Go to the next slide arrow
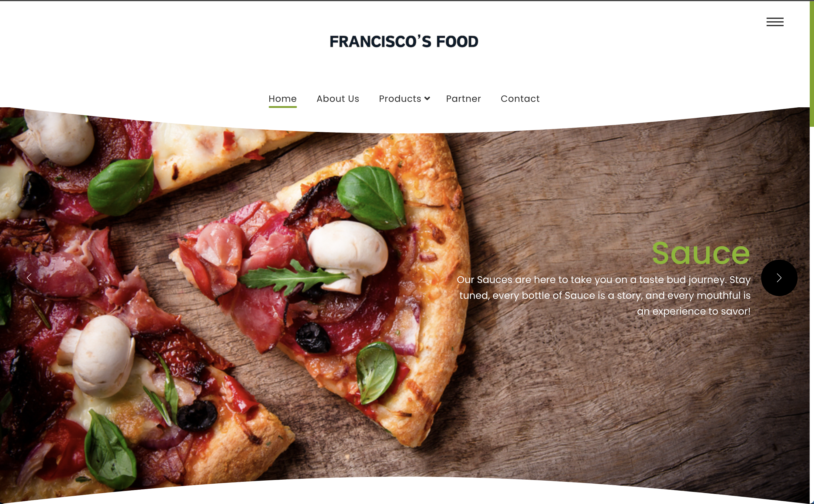 [779, 278]
